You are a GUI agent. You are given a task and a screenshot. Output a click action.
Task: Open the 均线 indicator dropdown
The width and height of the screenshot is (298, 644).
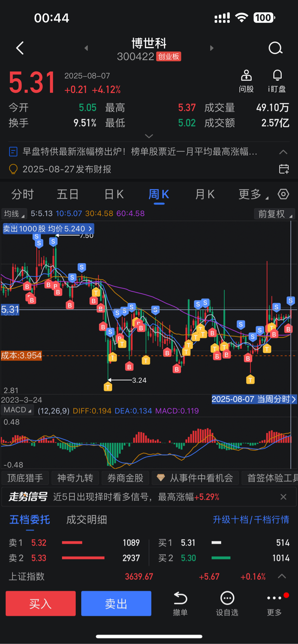coord(14,214)
